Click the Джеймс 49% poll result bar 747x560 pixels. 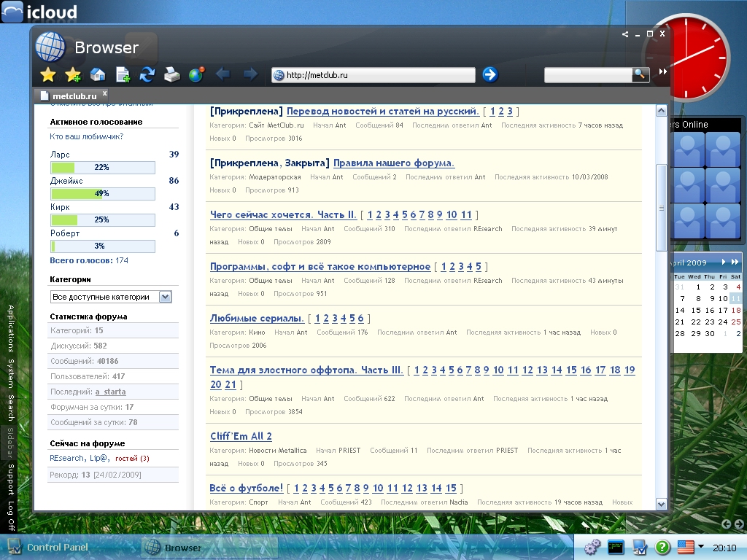pyautogui.click(x=102, y=193)
